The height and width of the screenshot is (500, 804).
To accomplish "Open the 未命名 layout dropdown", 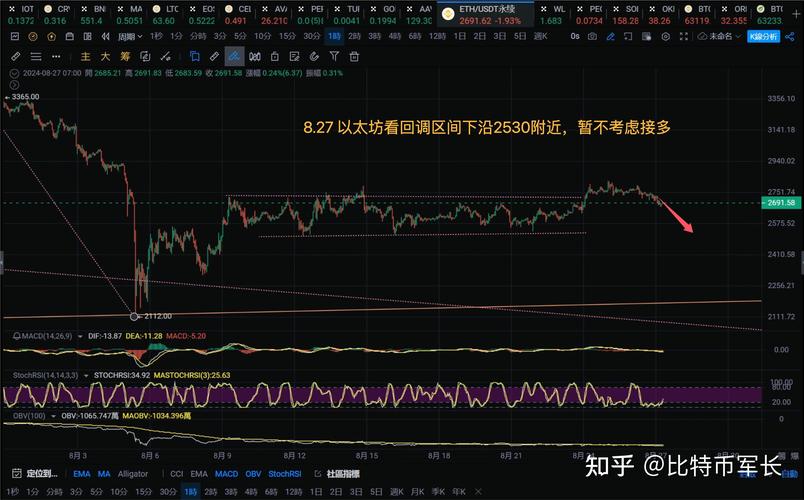I will click(722, 36).
